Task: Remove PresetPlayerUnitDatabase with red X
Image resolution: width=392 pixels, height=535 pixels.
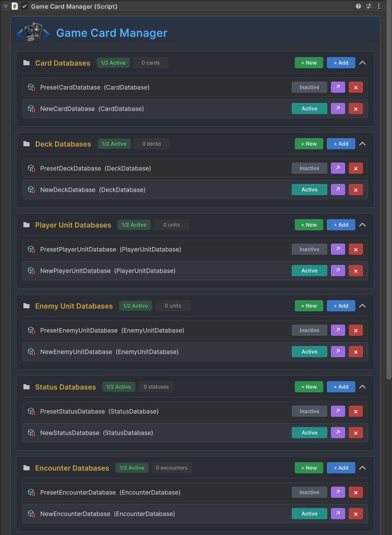Action: (355, 250)
